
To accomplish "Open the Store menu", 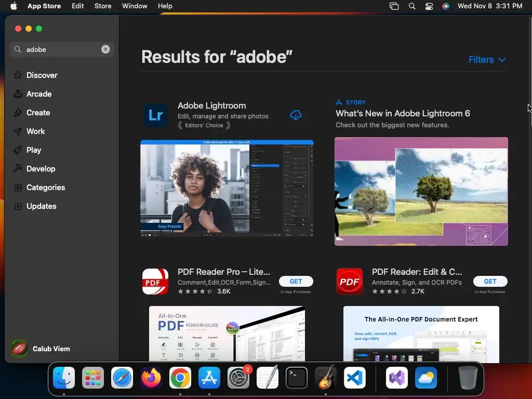I will [103, 6].
